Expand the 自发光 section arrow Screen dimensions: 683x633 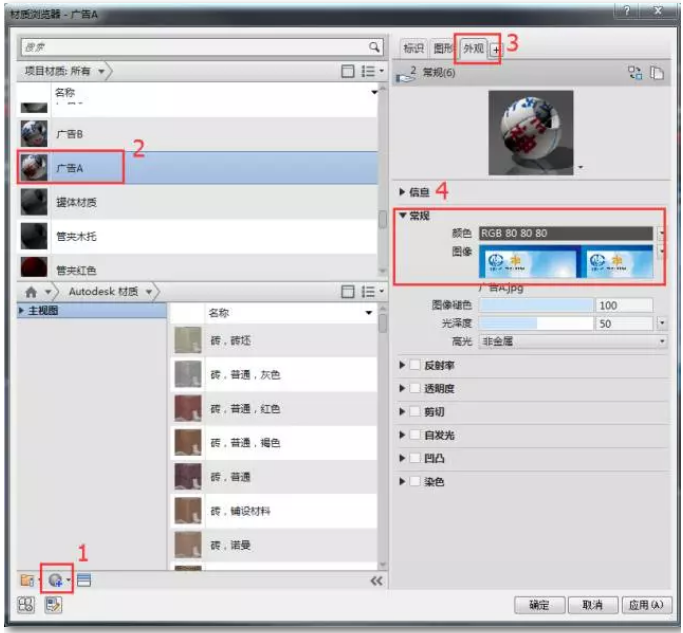402,435
